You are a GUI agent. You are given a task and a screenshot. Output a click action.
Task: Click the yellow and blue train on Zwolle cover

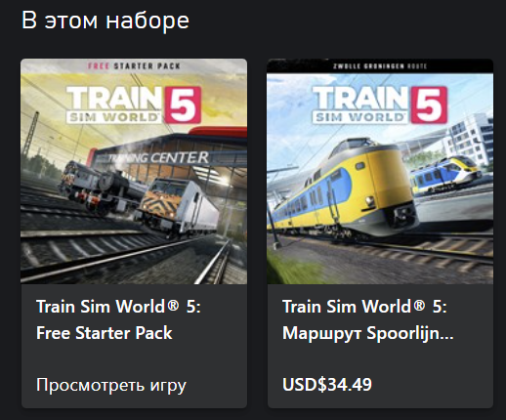click(342, 189)
